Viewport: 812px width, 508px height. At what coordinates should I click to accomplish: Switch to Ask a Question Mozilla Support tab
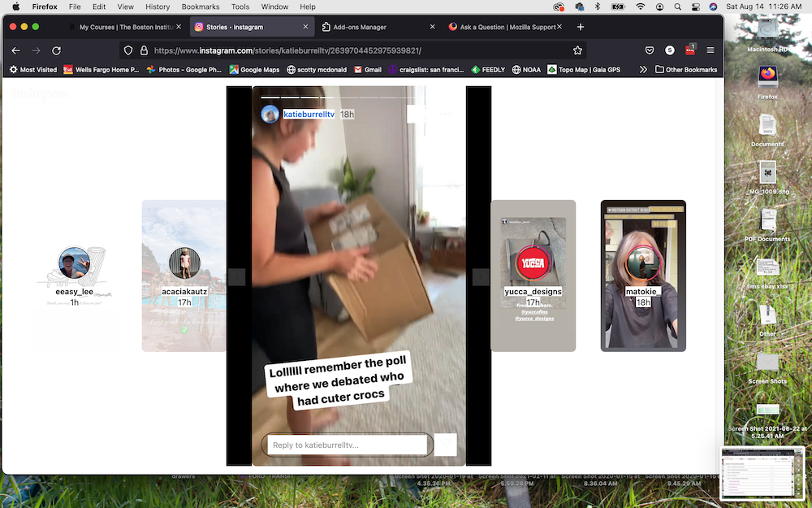point(505,27)
